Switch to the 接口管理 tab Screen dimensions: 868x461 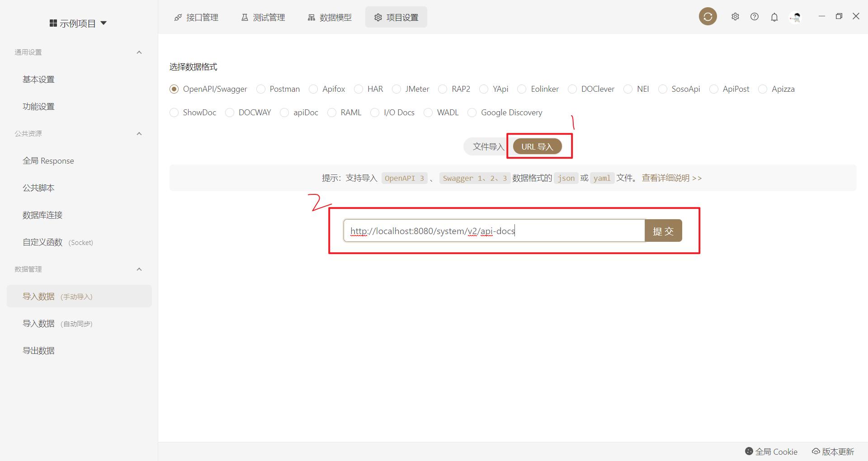[x=196, y=17]
